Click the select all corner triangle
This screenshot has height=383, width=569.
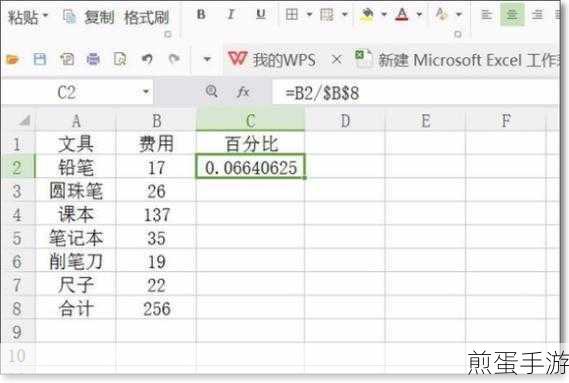coord(25,121)
